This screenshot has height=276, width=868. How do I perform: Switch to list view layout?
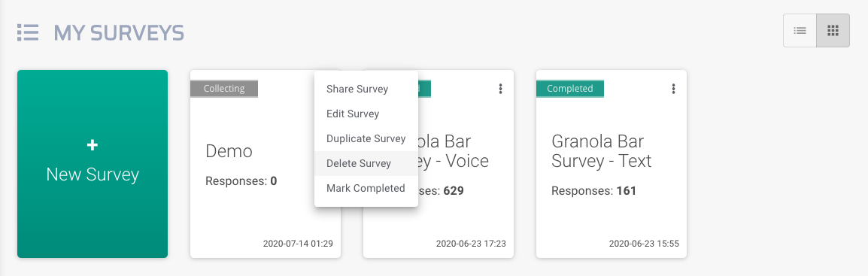[x=800, y=30]
